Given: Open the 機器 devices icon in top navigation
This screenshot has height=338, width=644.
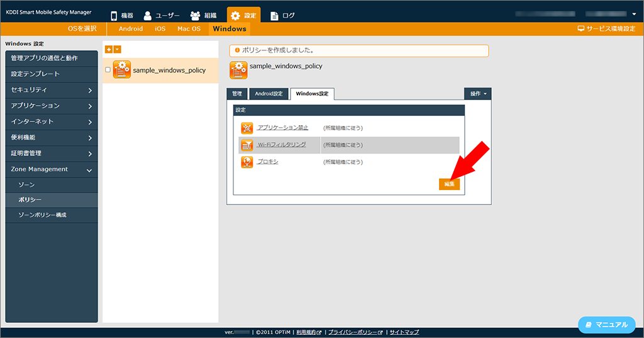Looking at the screenshot, I should point(114,16).
